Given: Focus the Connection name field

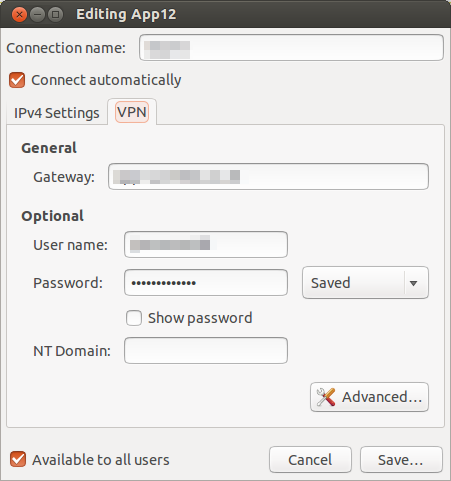Looking at the screenshot, I should point(291,48).
